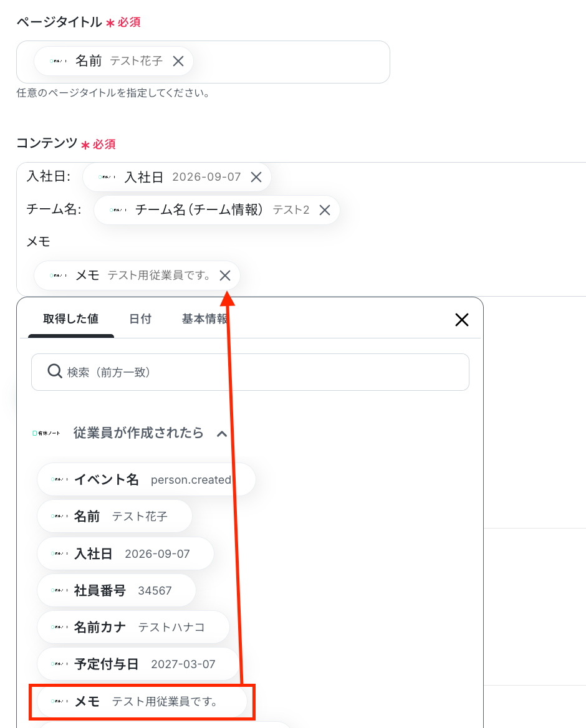
Task: Remove the チーム名 テスト2 chip
Action: pos(325,210)
